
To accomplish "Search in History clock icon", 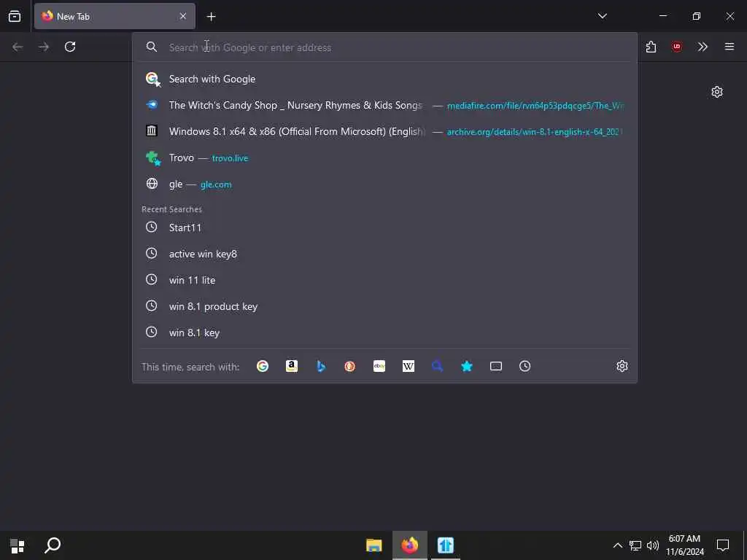I will click(525, 366).
